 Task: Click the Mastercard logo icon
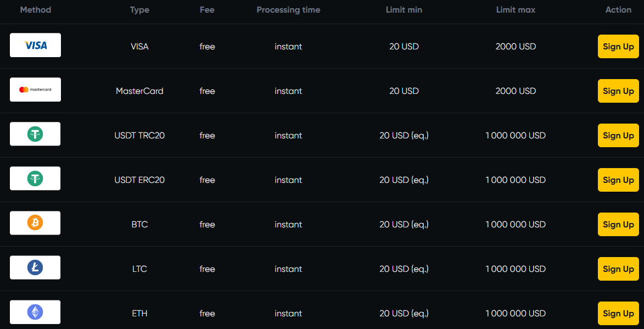[35, 90]
